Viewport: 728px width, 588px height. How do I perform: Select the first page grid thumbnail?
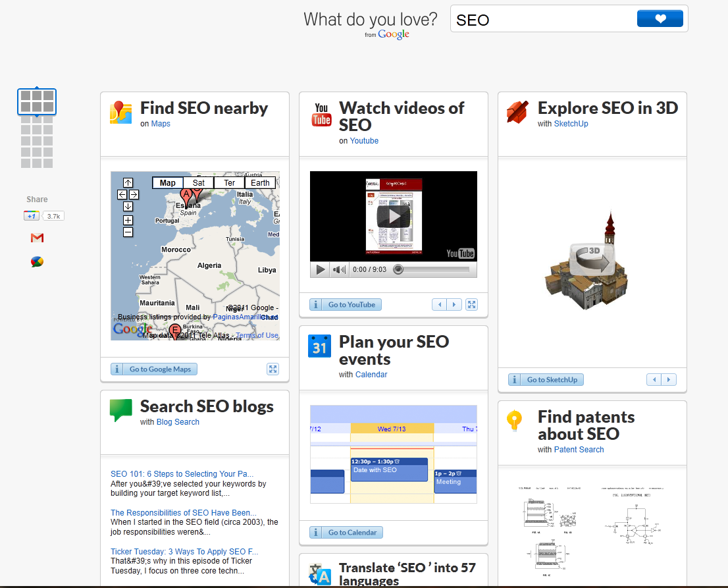point(37,101)
